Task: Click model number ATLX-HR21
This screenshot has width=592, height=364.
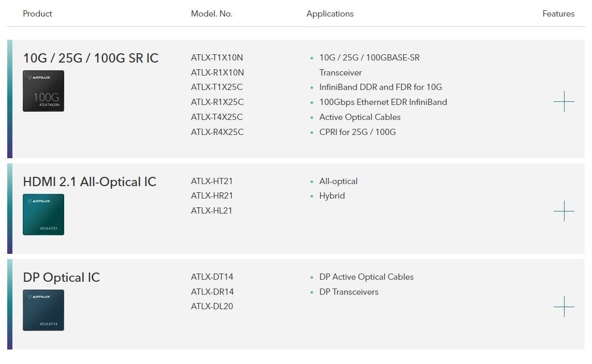Action: coord(212,196)
